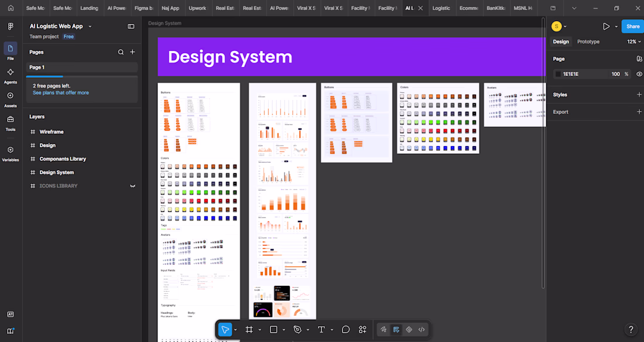Search pages with magnifier icon
Image resolution: width=644 pixels, height=342 pixels.
pyautogui.click(x=121, y=52)
